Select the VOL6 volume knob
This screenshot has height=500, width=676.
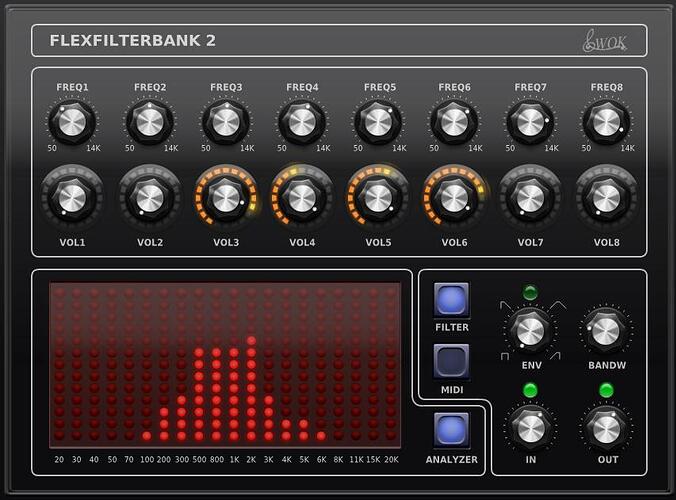(x=454, y=198)
